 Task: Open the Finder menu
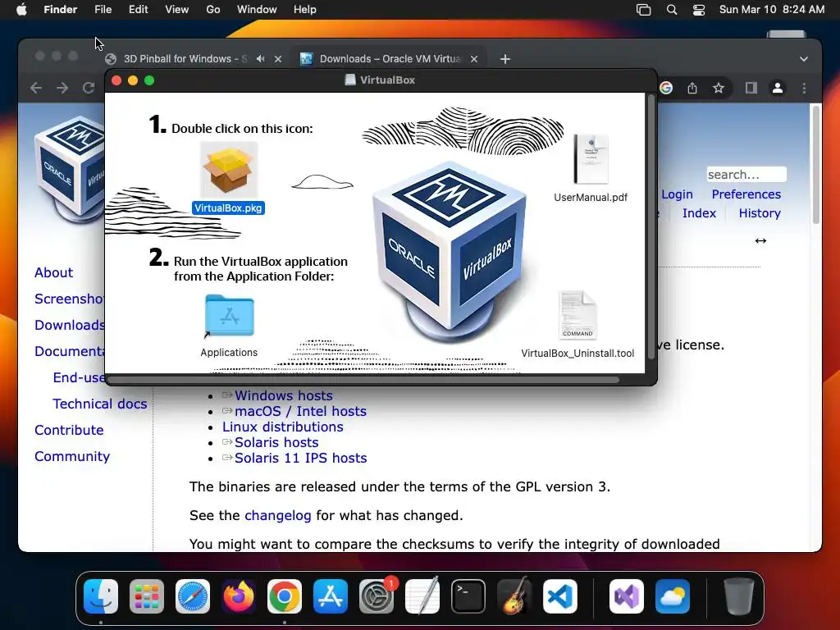60,10
